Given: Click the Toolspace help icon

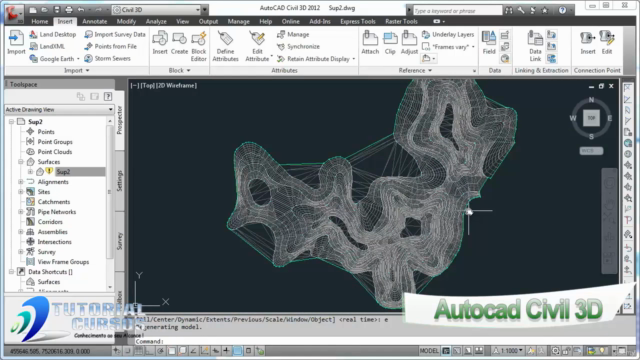Looking at the screenshot, I should click(x=108, y=96).
